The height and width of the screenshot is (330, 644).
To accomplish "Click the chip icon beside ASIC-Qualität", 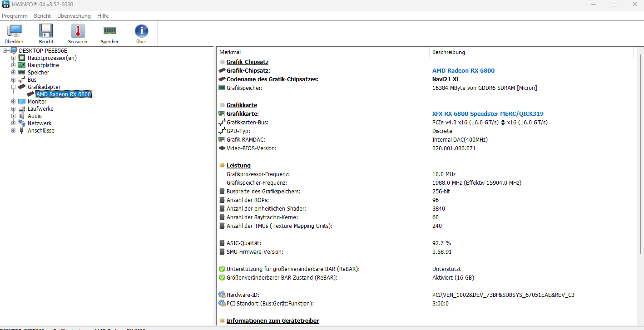I will point(222,243).
